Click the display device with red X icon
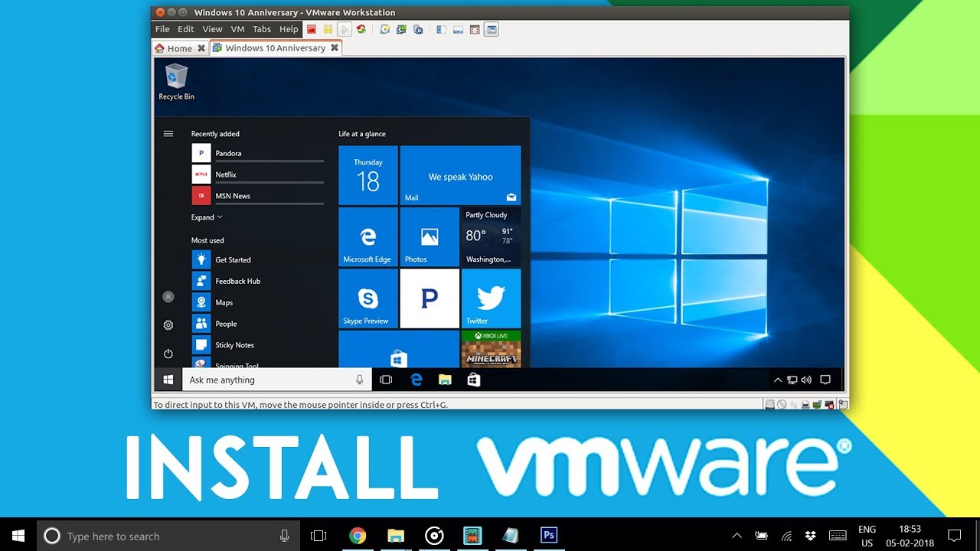980x551 pixels. click(x=829, y=404)
